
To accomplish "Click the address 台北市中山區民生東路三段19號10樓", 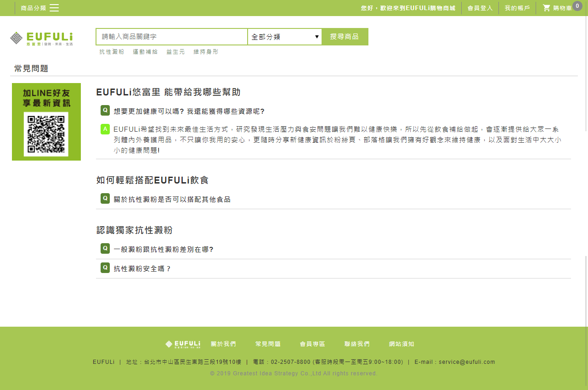I will click(x=193, y=362).
